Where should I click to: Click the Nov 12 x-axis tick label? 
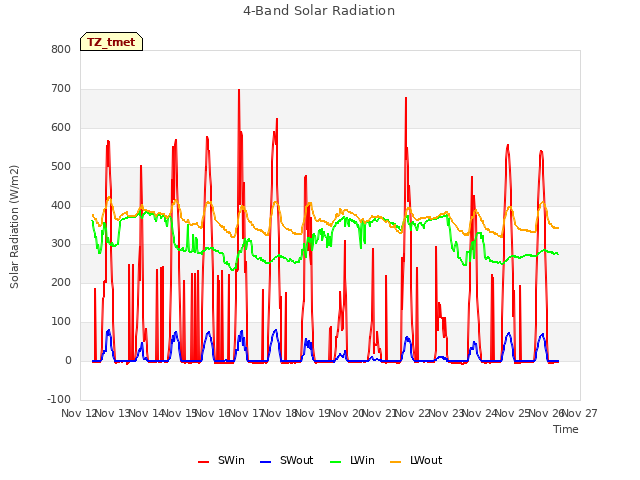coord(79,413)
